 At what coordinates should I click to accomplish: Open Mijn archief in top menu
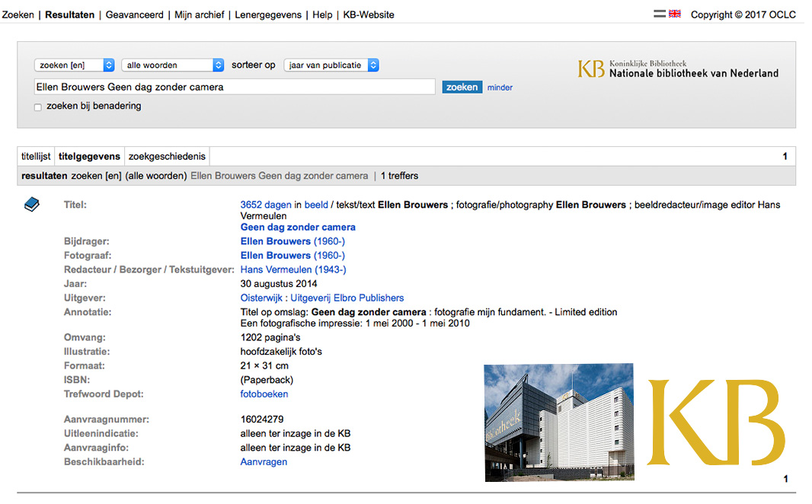pos(199,14)
